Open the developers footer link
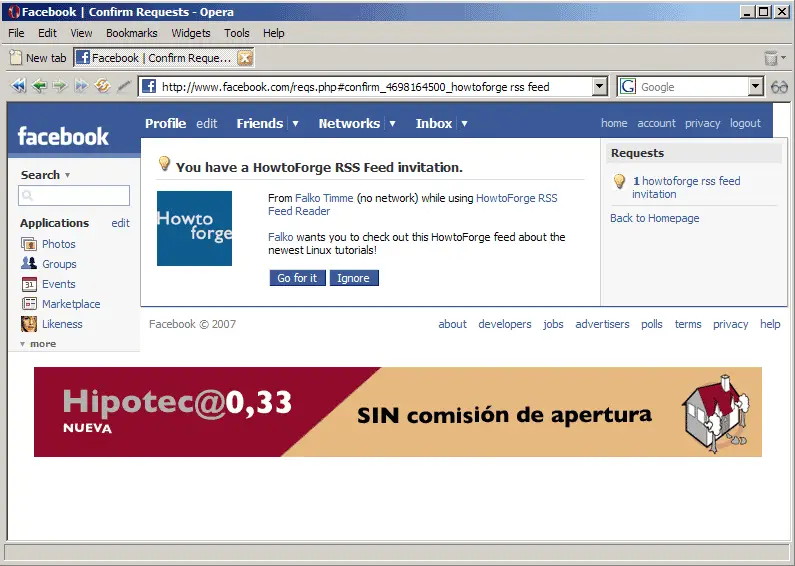Screen dimensions: 795x566 point(505,324)
